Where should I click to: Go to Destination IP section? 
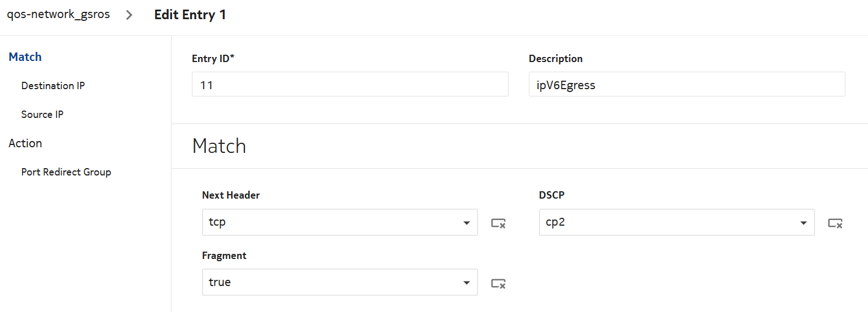pos(53,86)
